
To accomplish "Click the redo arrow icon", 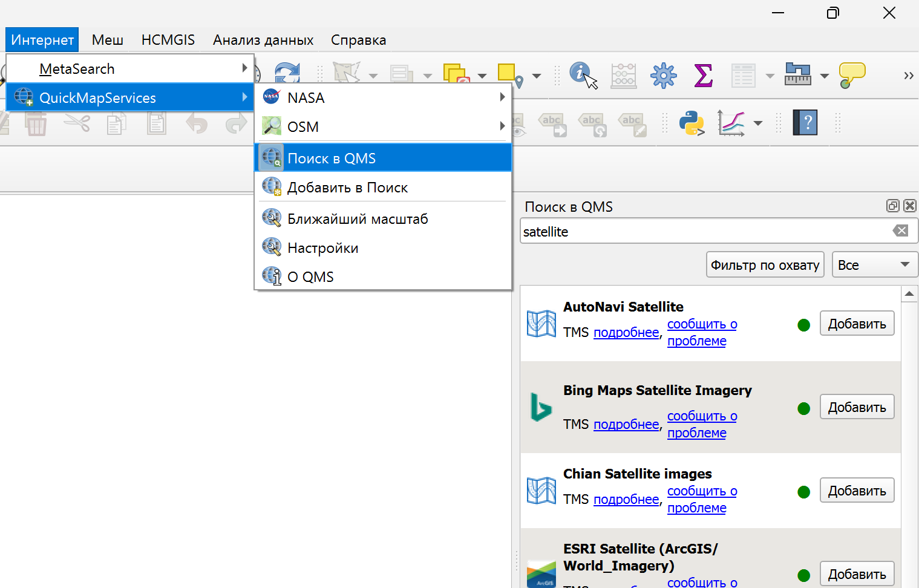I will point(236,123).
